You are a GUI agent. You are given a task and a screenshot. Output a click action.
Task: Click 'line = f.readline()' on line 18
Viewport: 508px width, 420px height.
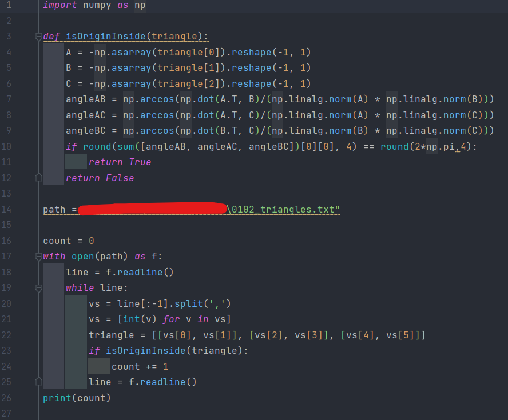pyautogui.click(x=119, y=273)
